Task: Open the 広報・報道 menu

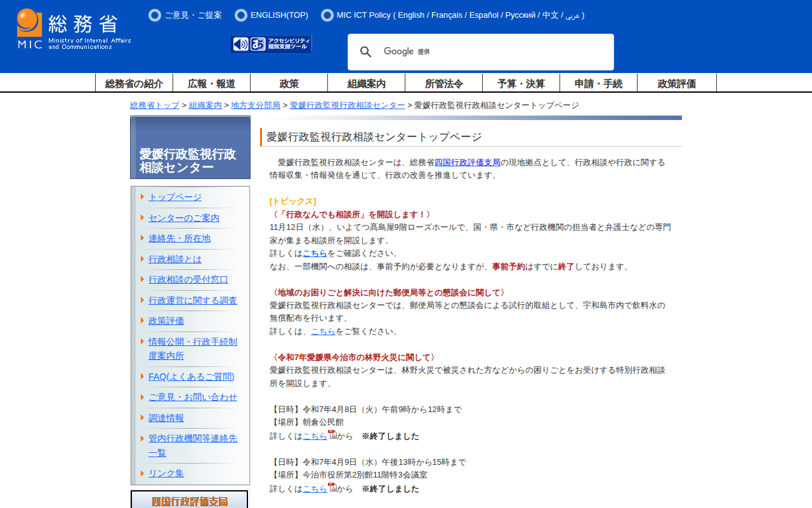Action: [x=211, y=83]
